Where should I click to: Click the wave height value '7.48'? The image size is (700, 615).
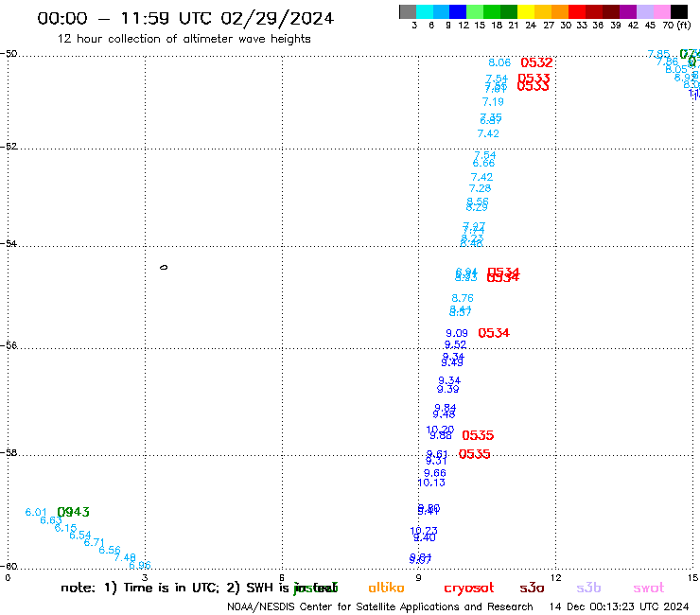click(x=125, y=558)
